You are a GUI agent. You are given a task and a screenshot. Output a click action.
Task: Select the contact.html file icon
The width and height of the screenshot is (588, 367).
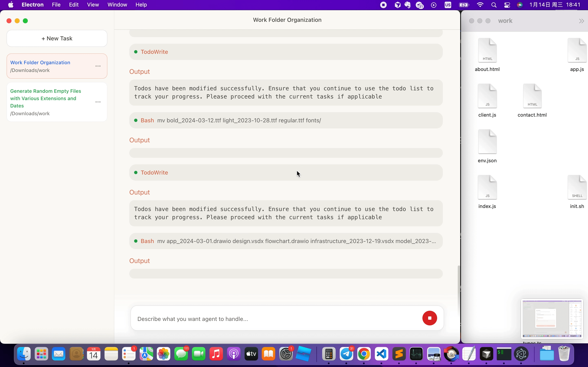pyautogui.click(x=532, y=96)
